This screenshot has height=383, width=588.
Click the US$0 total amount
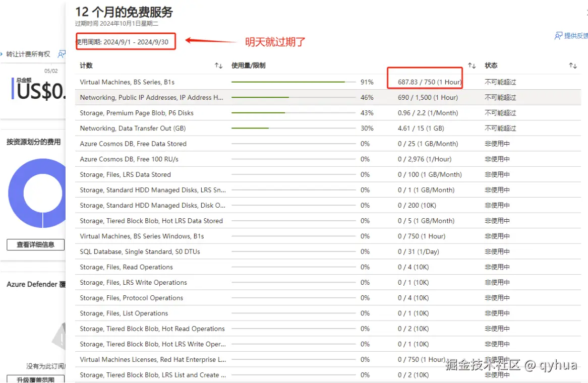point(40,91)
